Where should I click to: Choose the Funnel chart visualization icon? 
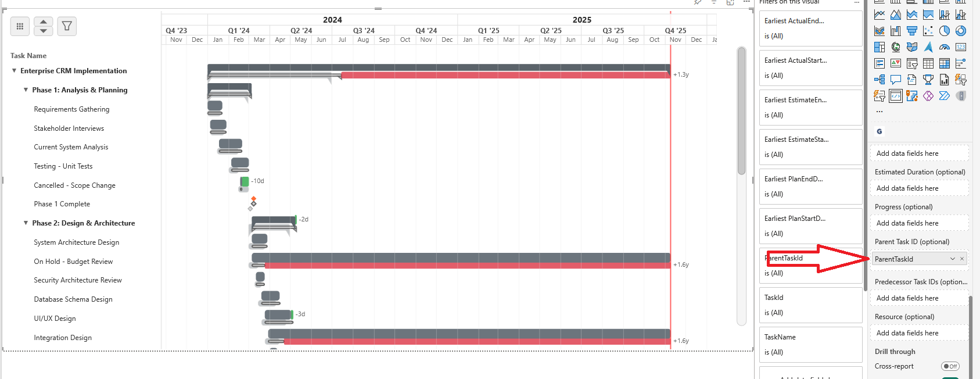(x=912, y=31)
